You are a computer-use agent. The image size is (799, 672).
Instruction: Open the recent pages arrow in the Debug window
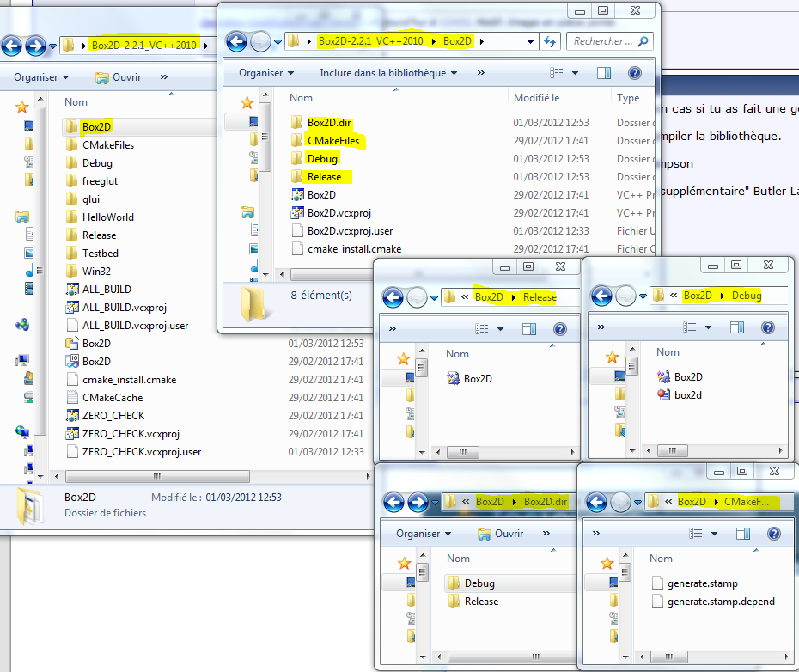tap(643, 296)
